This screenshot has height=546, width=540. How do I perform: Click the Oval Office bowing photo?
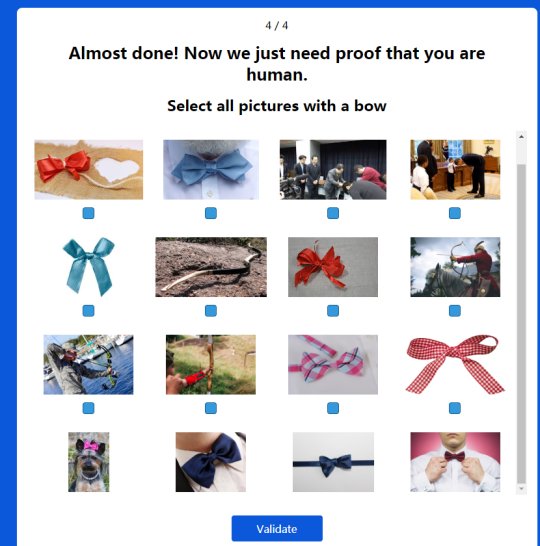(455, 170)
